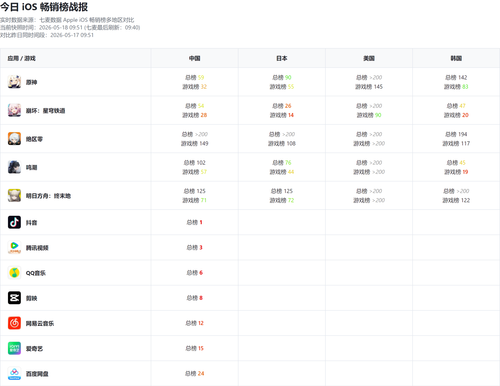Click 鸣潮 China value 总榜 102

point(195,163)
